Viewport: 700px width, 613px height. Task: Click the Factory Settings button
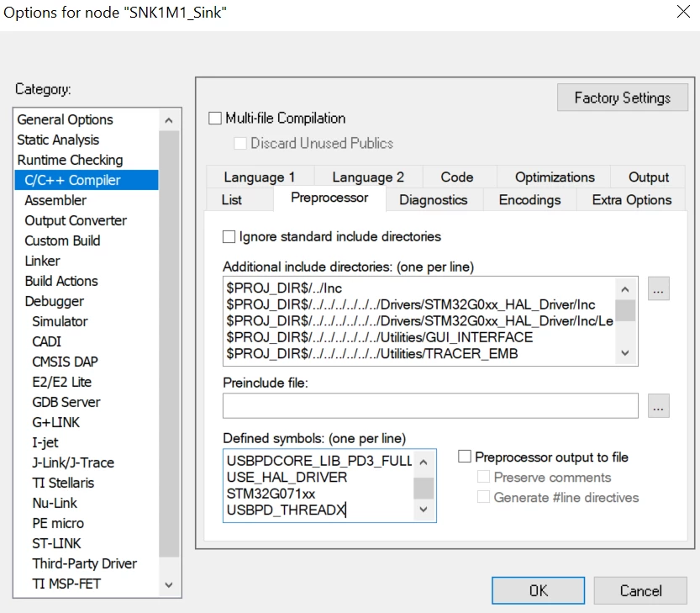(623, 98)
